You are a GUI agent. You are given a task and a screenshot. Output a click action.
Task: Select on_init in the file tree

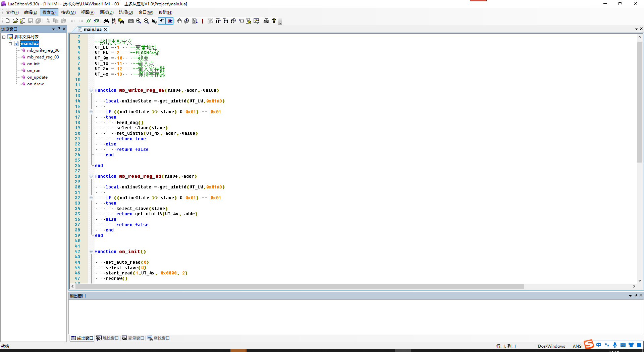34,64
